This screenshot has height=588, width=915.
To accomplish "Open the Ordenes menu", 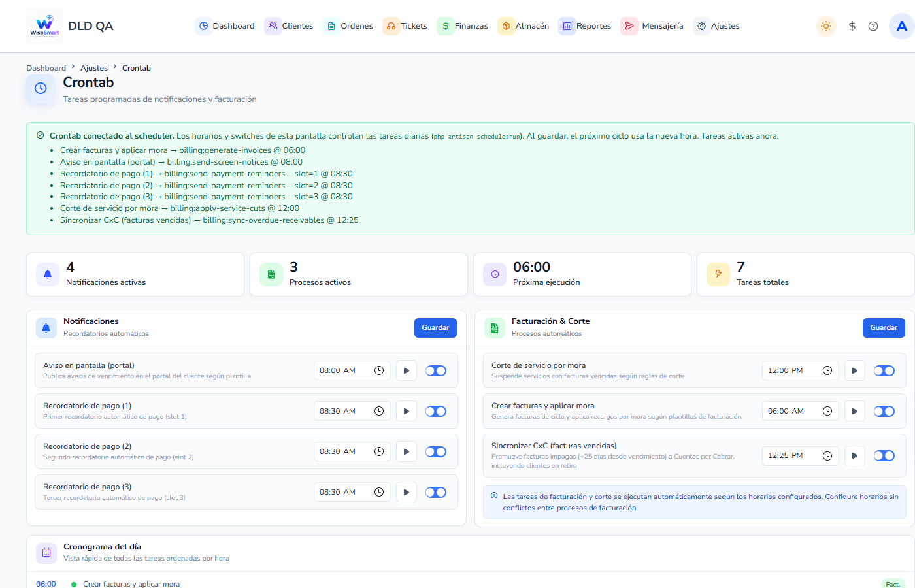I will tap(348, 26).
